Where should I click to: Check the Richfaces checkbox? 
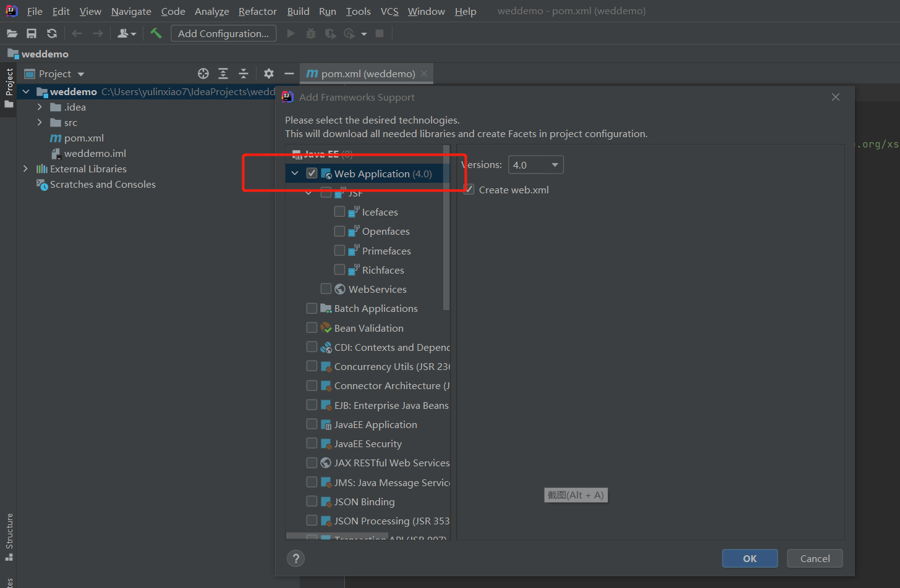[339, 269]
